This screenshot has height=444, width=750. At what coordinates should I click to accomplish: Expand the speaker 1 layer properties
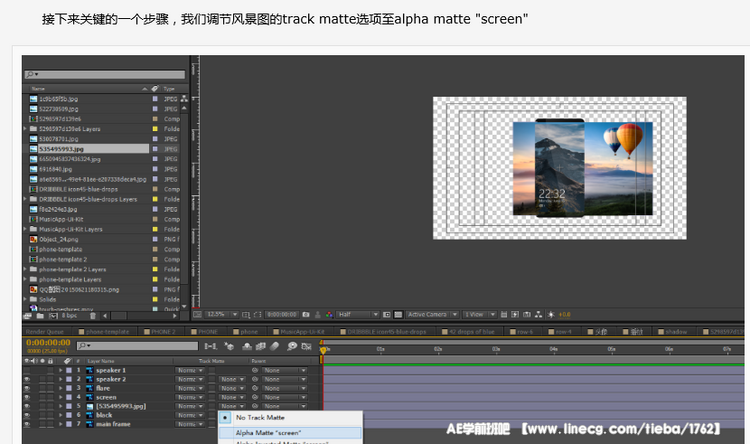click(x=61, y=370)
